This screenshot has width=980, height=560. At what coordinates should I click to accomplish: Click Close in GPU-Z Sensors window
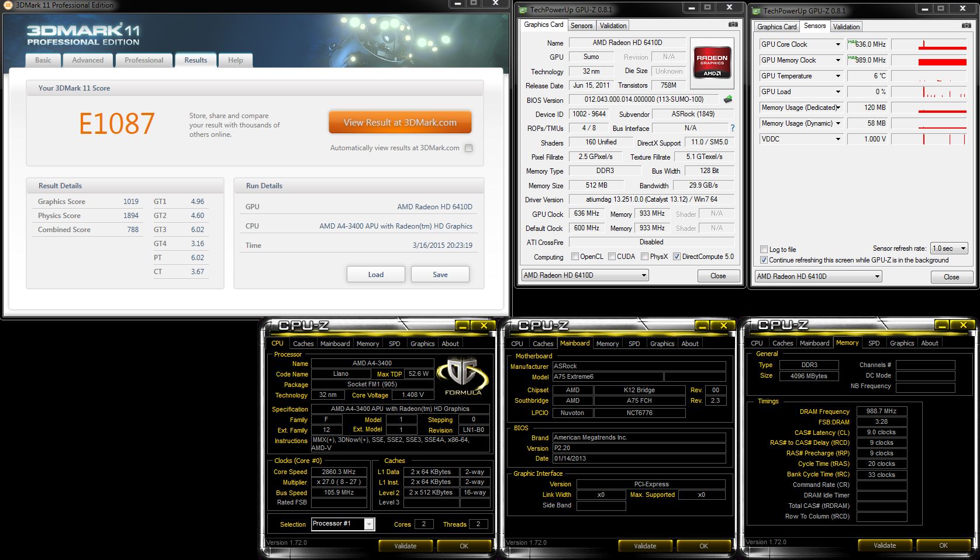pos(951,277)
